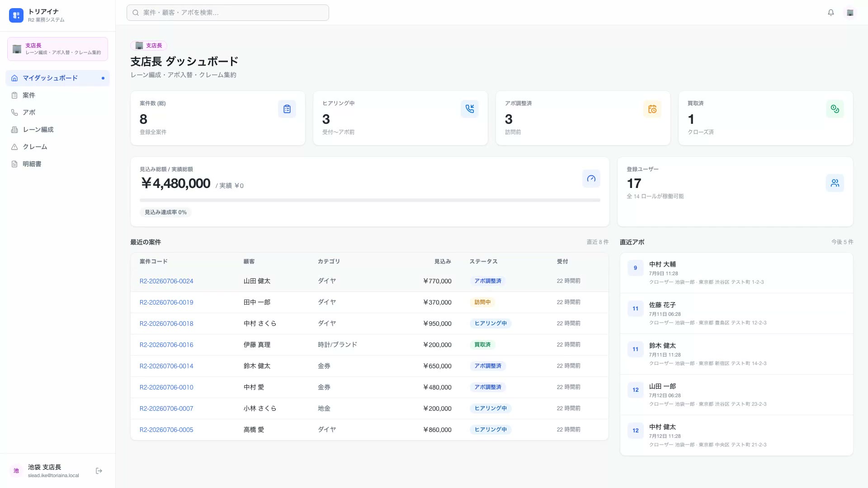This screenshot has width=868, height=488.
Task: Click the calendar icon on アポ調整済 card
Action: click(x=652, y=109)
